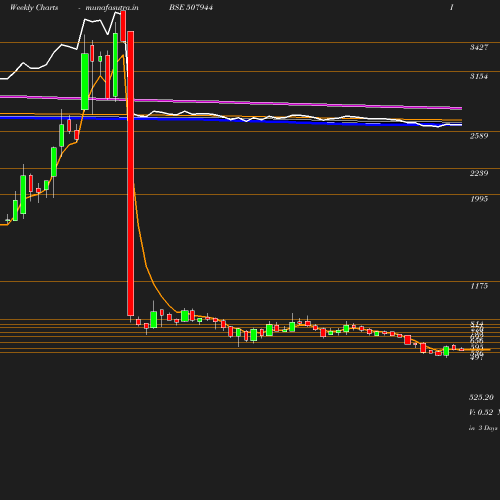The width and height of the screenshot is (500, 500).
Task: Click the "Weekly Charts" title text
Action: tap(34, 7)
